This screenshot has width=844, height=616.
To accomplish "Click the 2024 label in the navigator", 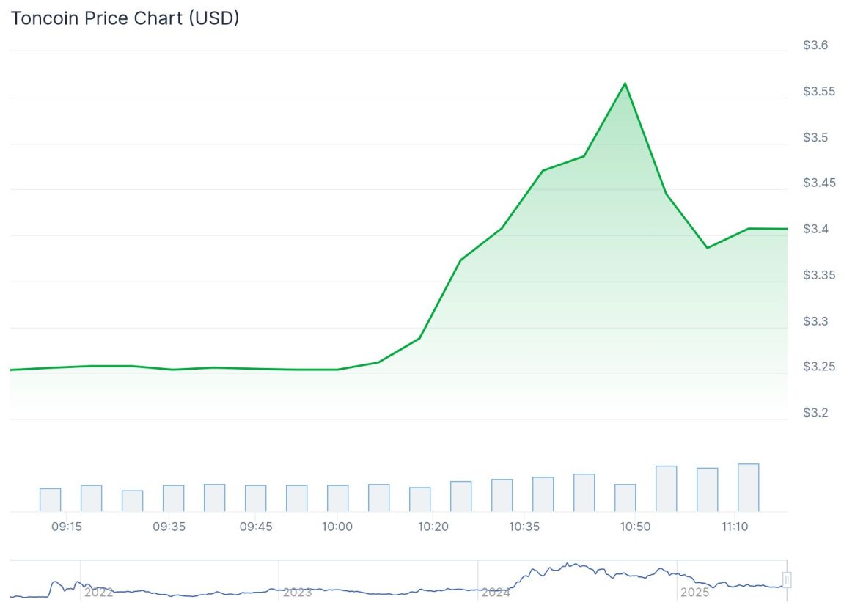I will [x=496, y=593].
